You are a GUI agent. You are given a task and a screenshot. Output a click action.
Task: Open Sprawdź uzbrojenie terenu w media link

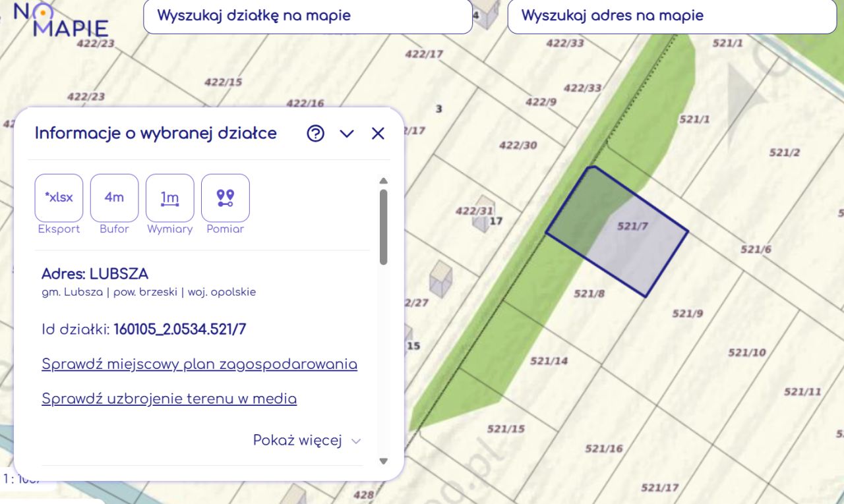[x=169, y=399]
